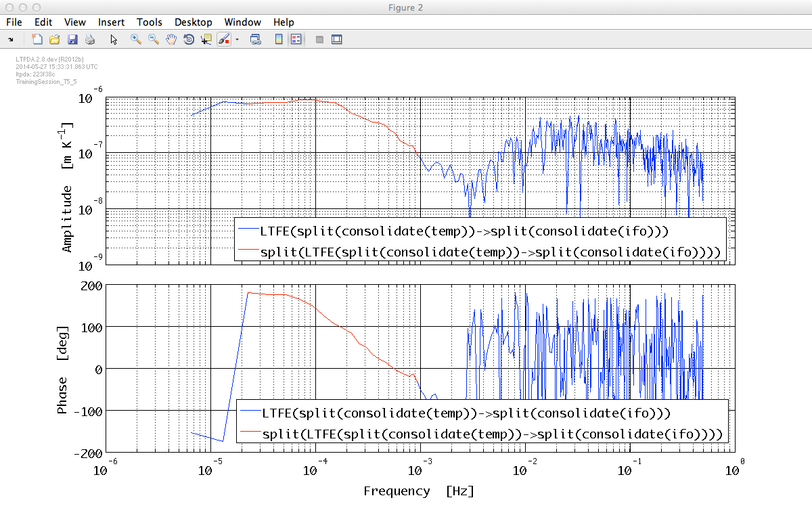
Task: Insert a colorbar using toolbar icon
Action: click(279, 39)
